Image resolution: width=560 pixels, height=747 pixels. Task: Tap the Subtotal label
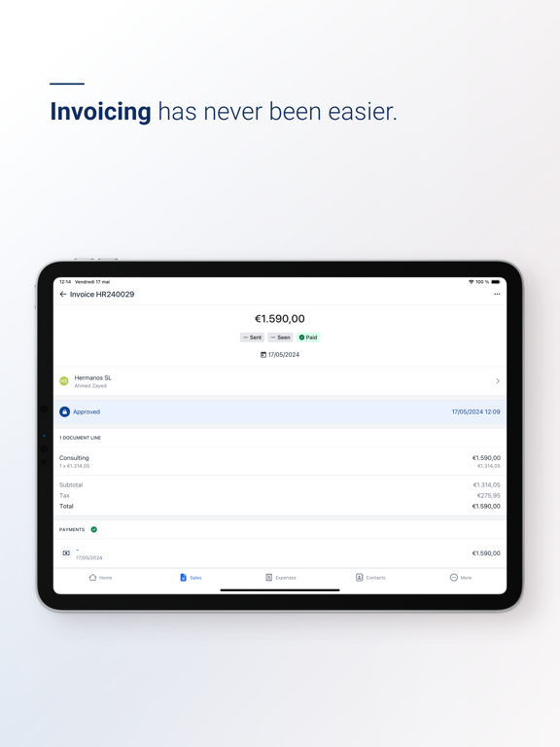(71, 485)
